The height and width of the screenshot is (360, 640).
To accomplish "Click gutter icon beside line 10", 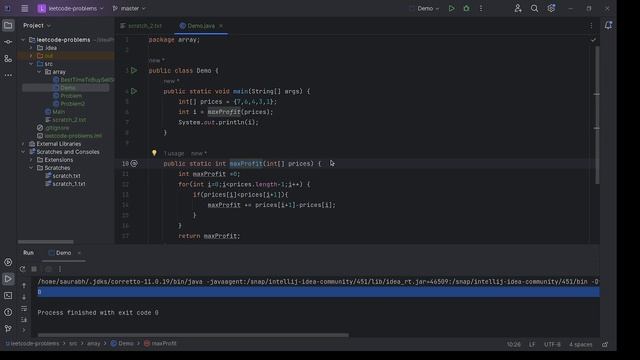I will click(134, 163).
